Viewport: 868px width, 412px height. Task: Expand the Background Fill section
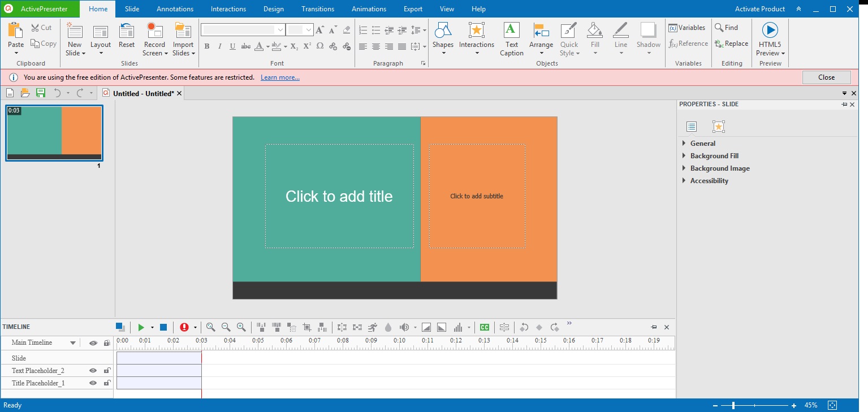coord(714,156)
